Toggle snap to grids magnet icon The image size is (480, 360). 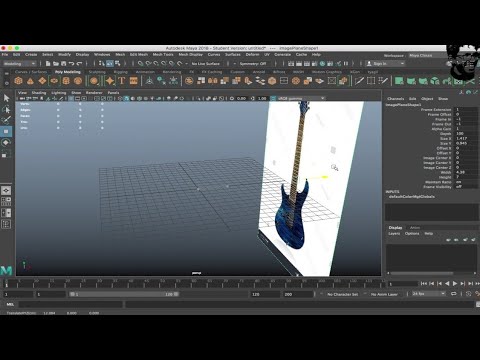(x=140, y=63)
